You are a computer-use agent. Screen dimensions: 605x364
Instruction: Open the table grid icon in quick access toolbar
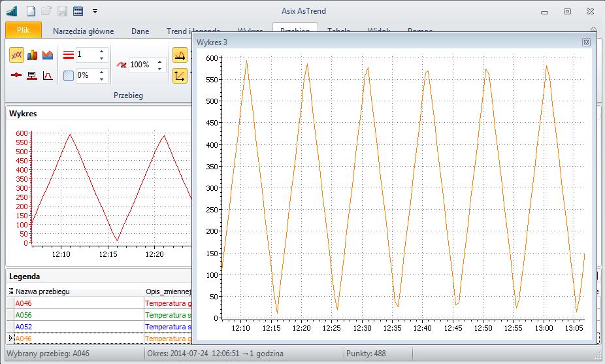78,11
